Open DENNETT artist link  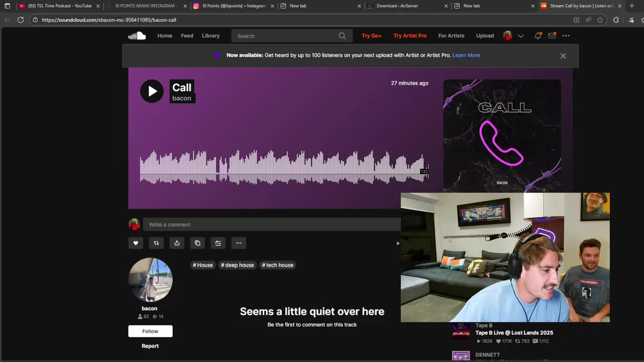[488, 355]
